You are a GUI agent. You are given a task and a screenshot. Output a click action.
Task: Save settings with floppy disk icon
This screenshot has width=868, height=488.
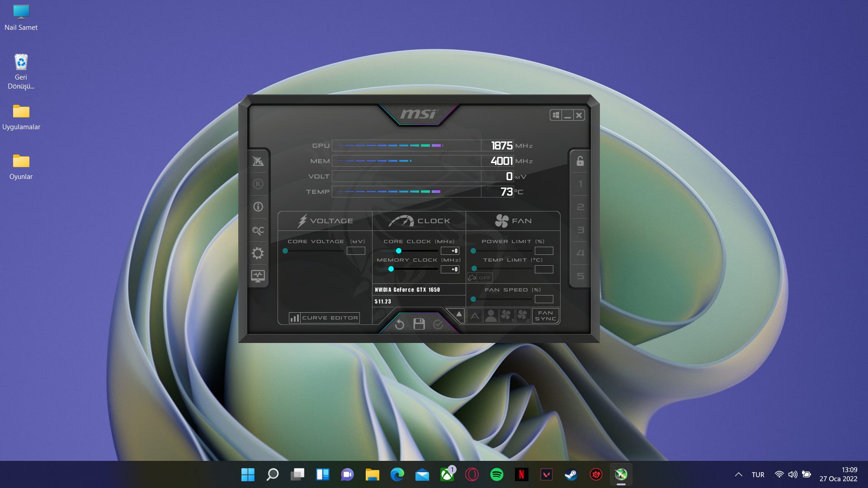point(419,324)
